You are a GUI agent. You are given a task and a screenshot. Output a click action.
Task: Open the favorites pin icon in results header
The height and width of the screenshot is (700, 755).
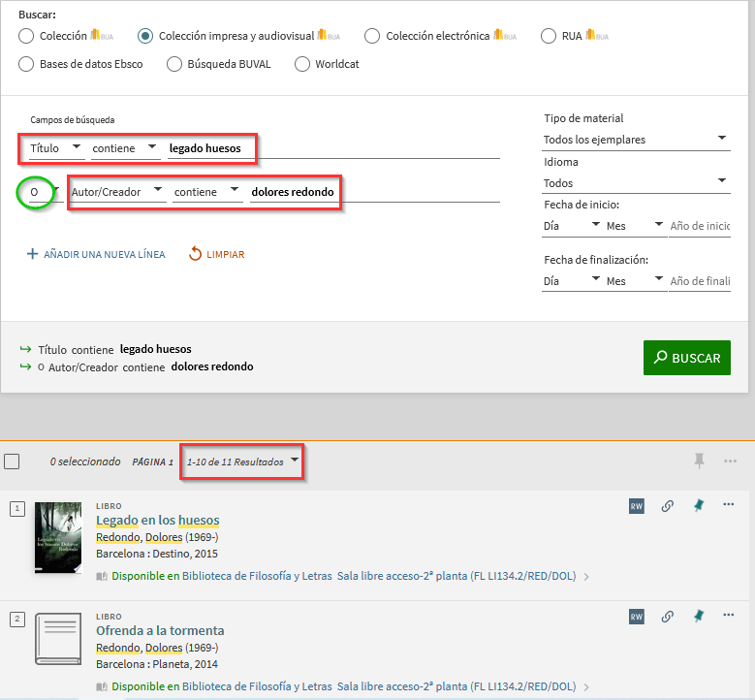tap(699, 461)
